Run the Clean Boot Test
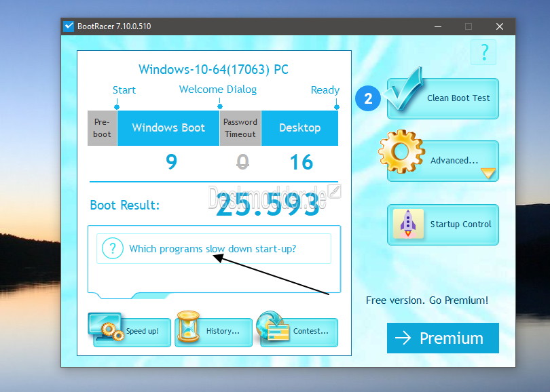 tap(443, 98)
